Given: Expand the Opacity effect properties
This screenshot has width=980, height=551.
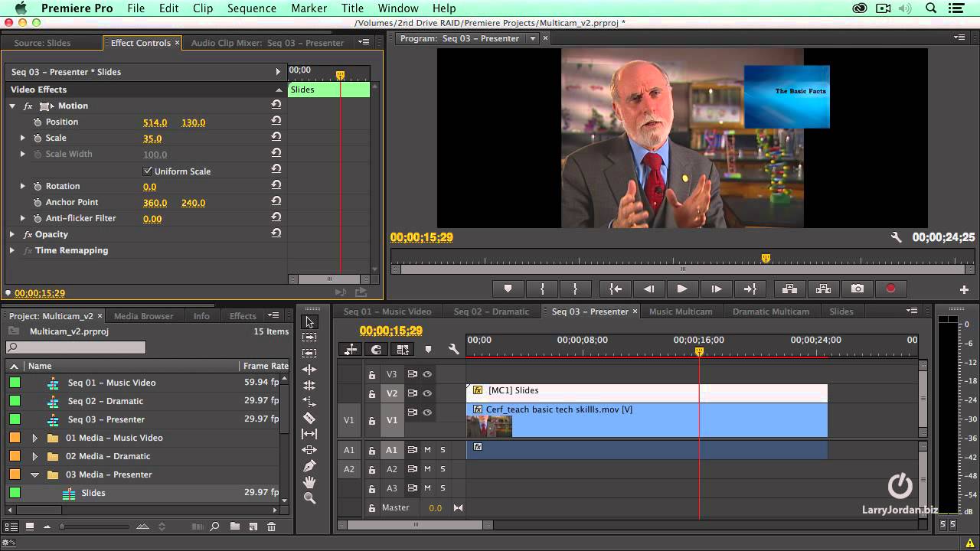Looking at the screenshot, I should click(x=12, y=234).
